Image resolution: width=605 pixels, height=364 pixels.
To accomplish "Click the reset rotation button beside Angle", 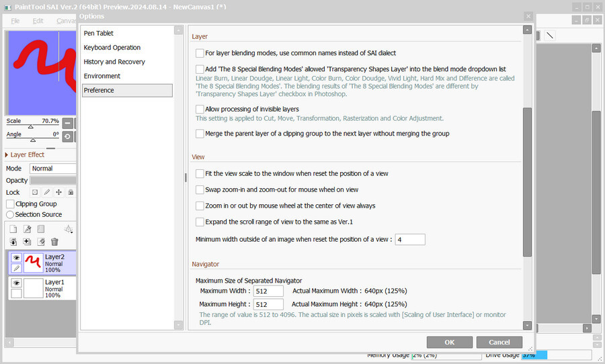I will point(67,136).
